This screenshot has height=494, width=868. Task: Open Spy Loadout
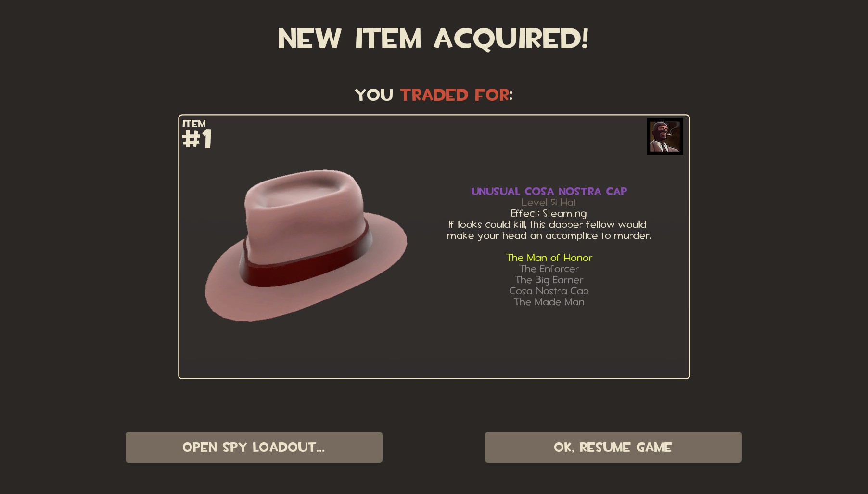point(254,447)
